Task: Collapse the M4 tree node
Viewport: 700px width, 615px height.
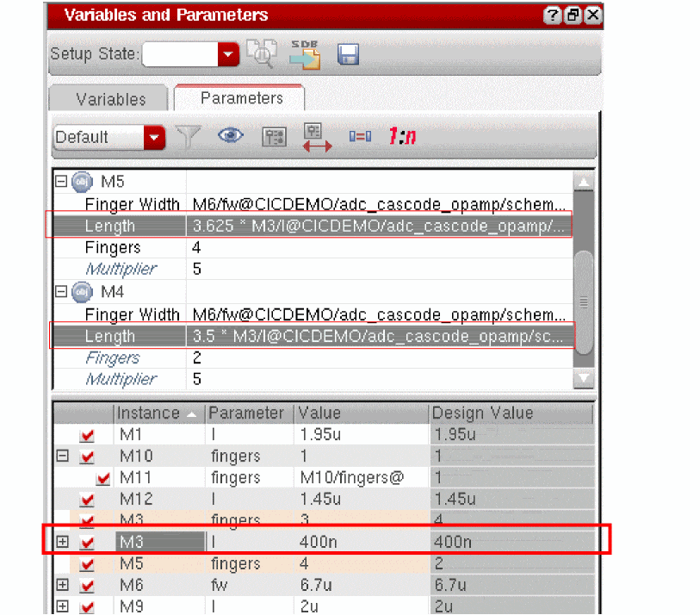Action: 61,292
